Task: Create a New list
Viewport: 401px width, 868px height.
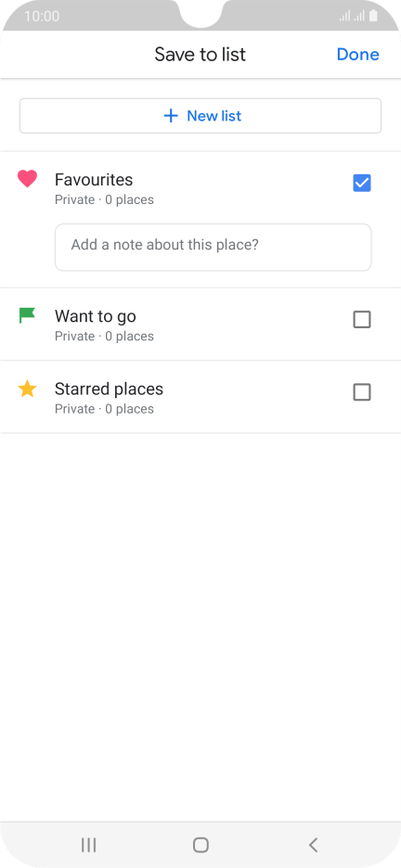Action: point(200,116)
